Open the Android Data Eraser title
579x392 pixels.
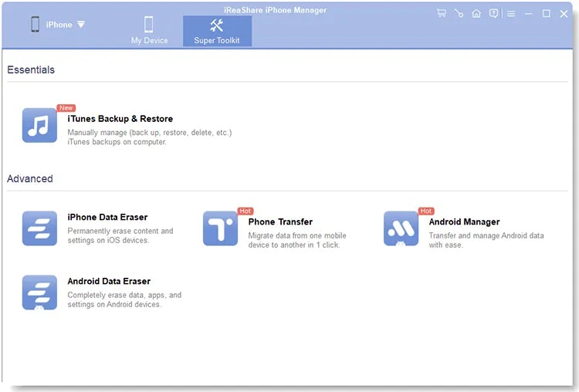click(109, 281)
